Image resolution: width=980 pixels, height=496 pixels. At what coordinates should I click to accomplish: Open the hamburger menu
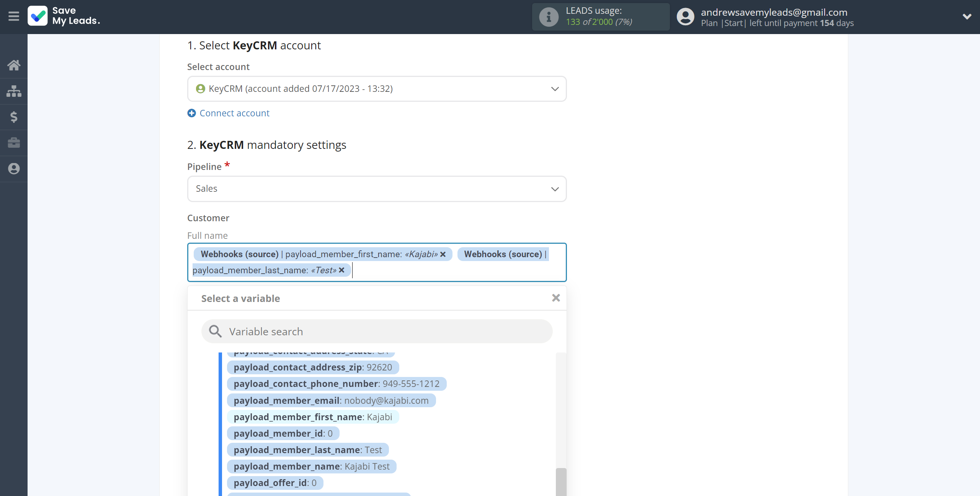14,16
